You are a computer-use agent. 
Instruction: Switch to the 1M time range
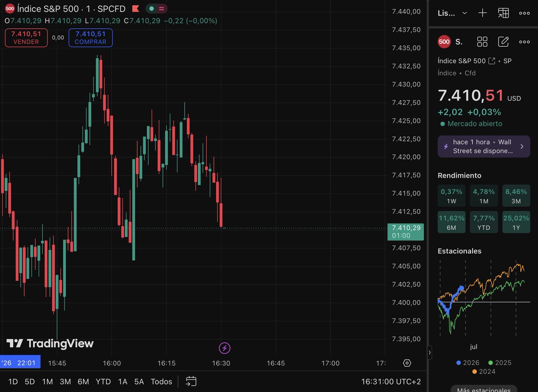(47, 382)
